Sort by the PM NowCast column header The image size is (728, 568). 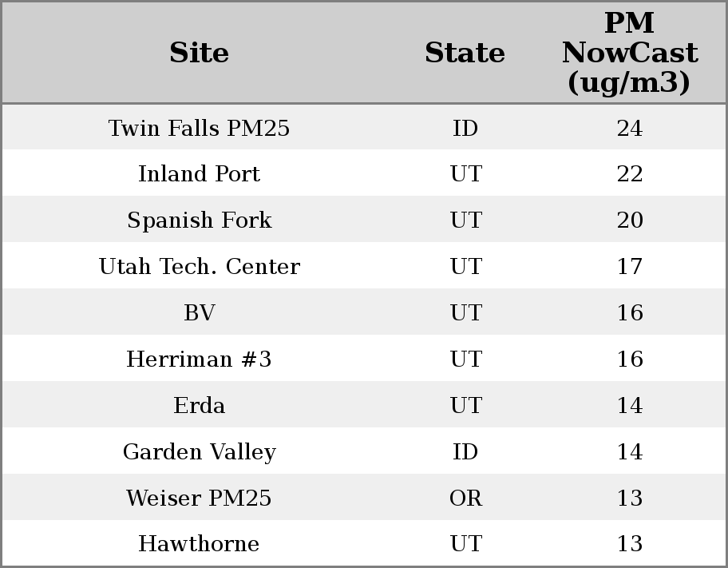(629, 54)
